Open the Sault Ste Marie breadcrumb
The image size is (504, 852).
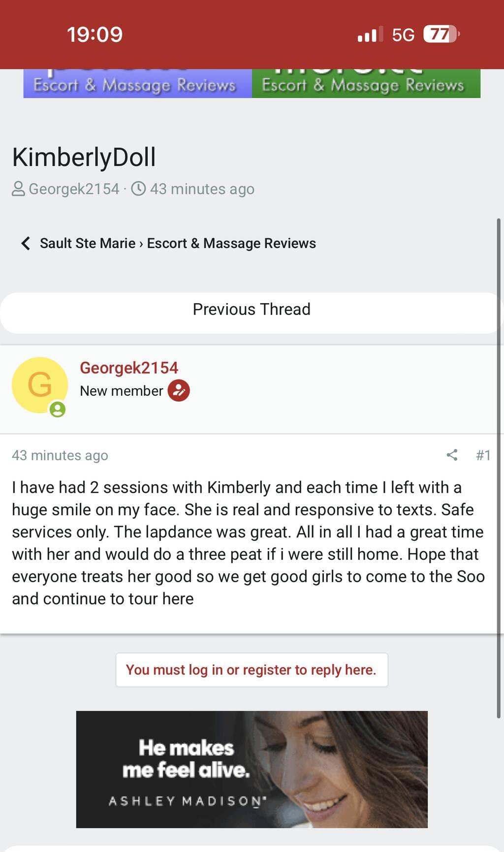[x=87, y=243]
